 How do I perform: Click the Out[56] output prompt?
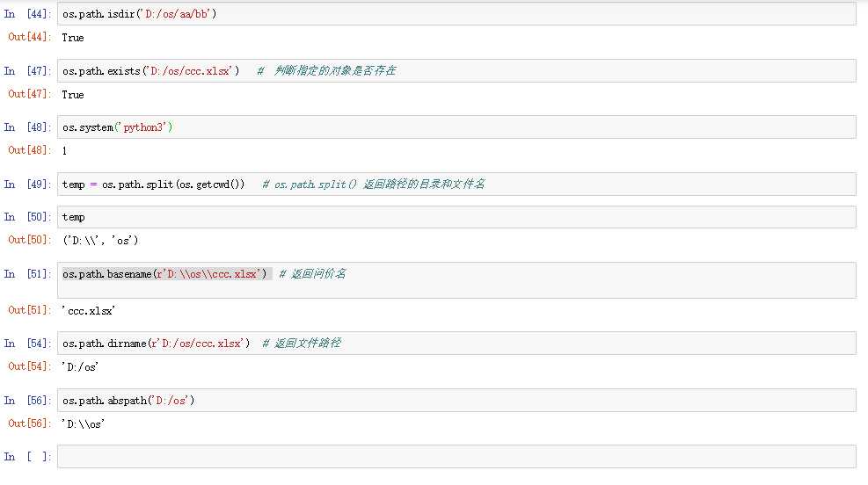click(x=29, y=423)
